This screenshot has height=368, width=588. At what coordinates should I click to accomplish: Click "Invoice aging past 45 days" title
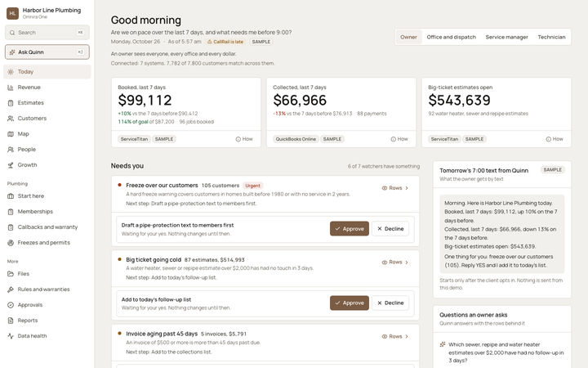[162, 334]
